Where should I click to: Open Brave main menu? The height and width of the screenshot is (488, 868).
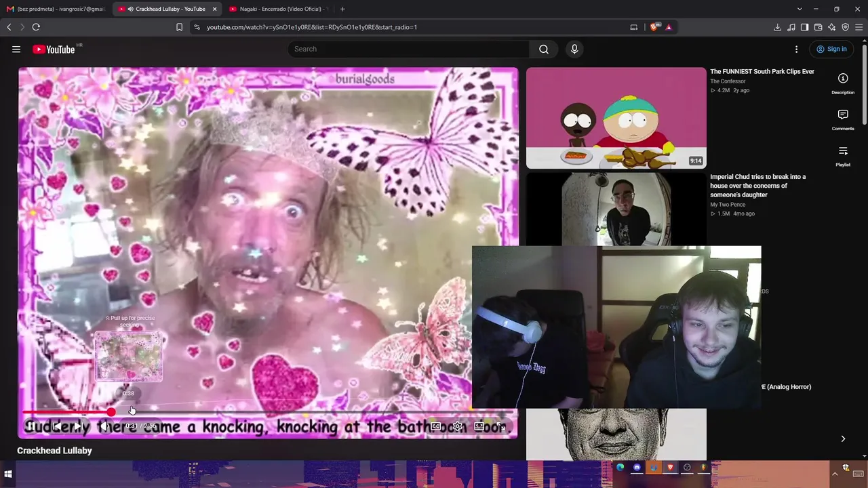click(x=859, y=27)
